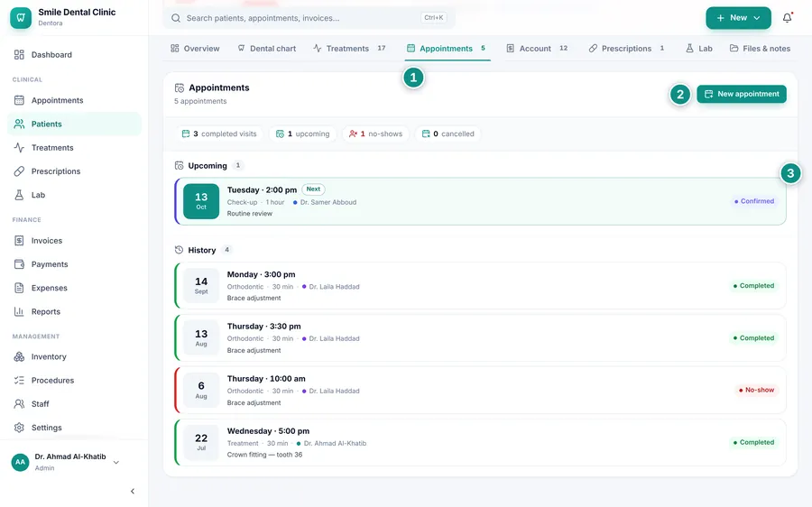Click the AA user avatar
This screenshot has height=507, width=812.
pyautogui.click(x=20, y=462)
